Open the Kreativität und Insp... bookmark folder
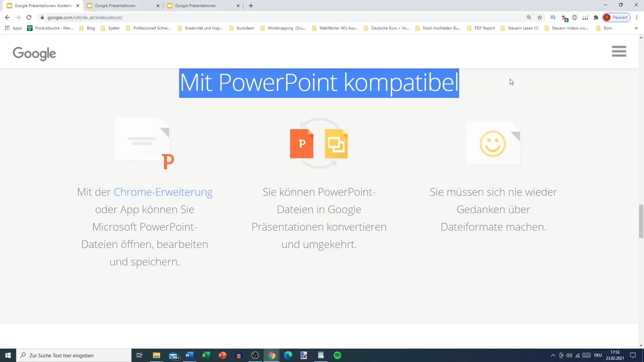644x362 pixels. click(x=200, y=28)
